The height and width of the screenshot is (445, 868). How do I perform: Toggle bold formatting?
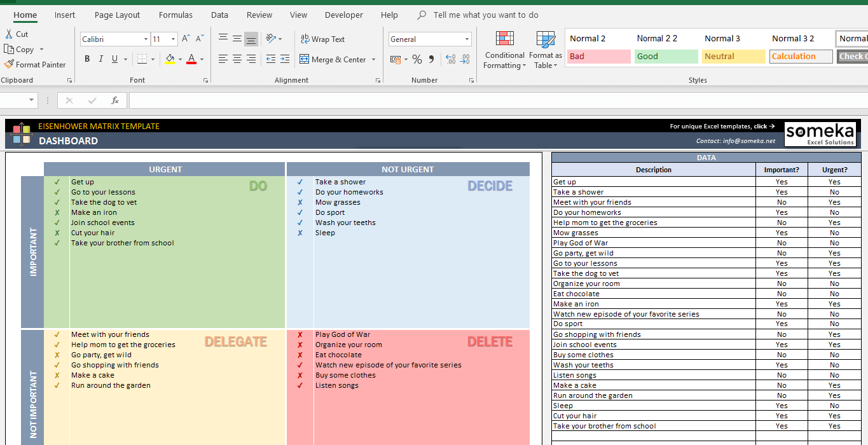coord(87,58)
